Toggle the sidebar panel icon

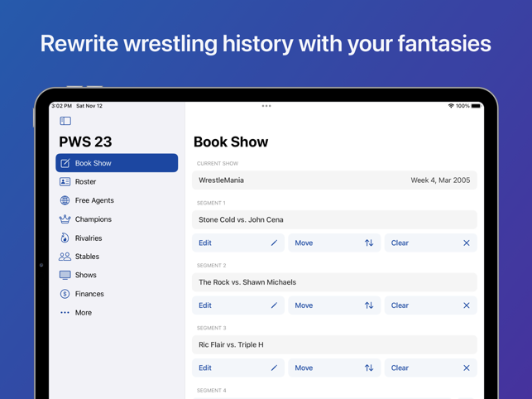(x=65, y=121)
